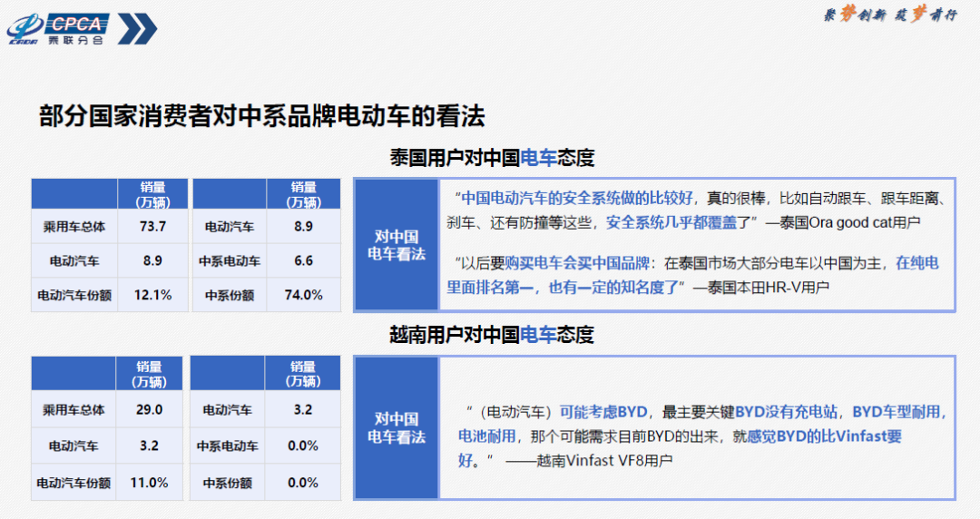
Task: Click the CPCA 乘联分会 logo
Action: (57, 29)
